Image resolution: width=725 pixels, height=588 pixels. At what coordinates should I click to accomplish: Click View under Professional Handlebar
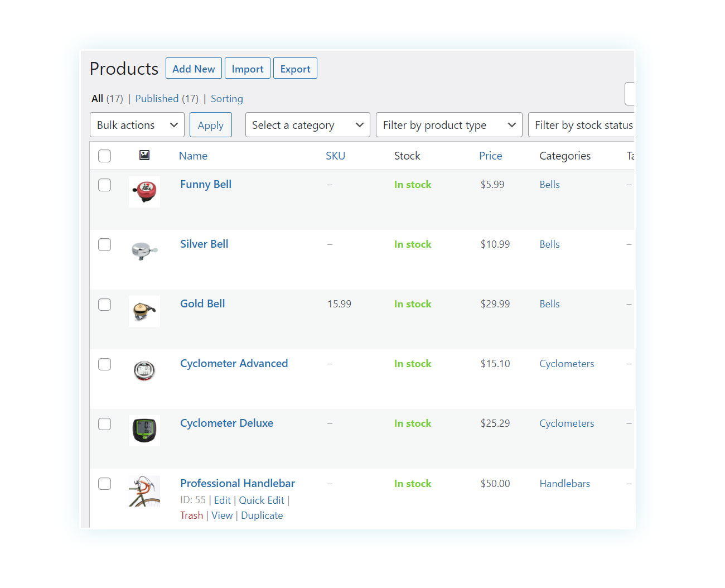click(x=222, y=515)
